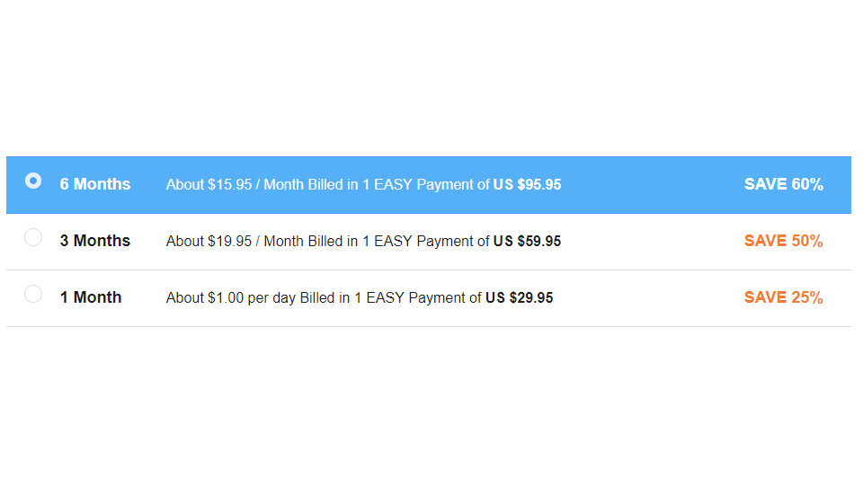Select the 3 Months radio button
This screenshot has height=504, width=863.
pos(33,237)
